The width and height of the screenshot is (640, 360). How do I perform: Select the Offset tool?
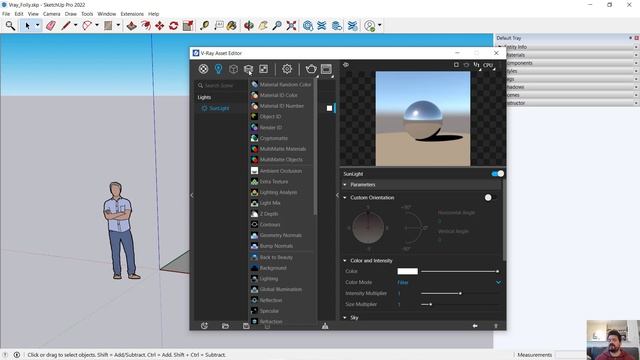coord(145,26)
